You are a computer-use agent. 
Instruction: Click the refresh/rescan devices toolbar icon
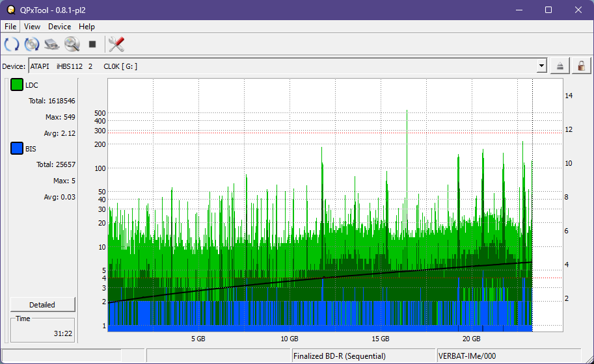(11, 44)
